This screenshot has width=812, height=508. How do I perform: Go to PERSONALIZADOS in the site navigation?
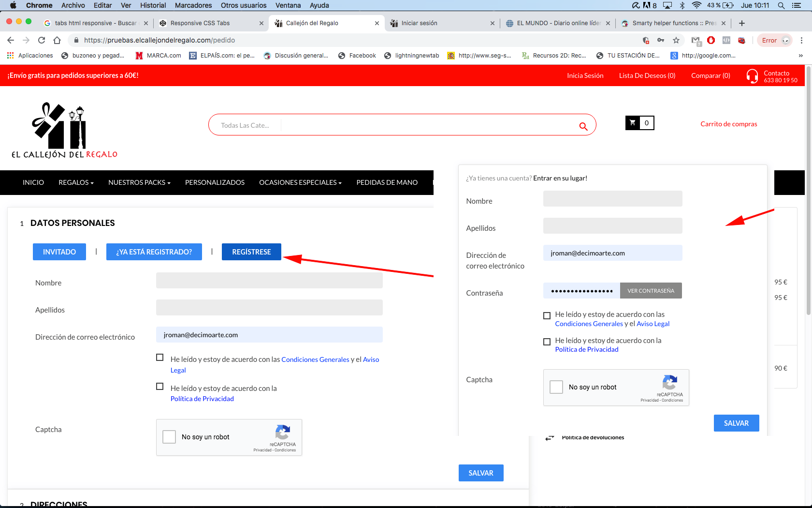215,182
